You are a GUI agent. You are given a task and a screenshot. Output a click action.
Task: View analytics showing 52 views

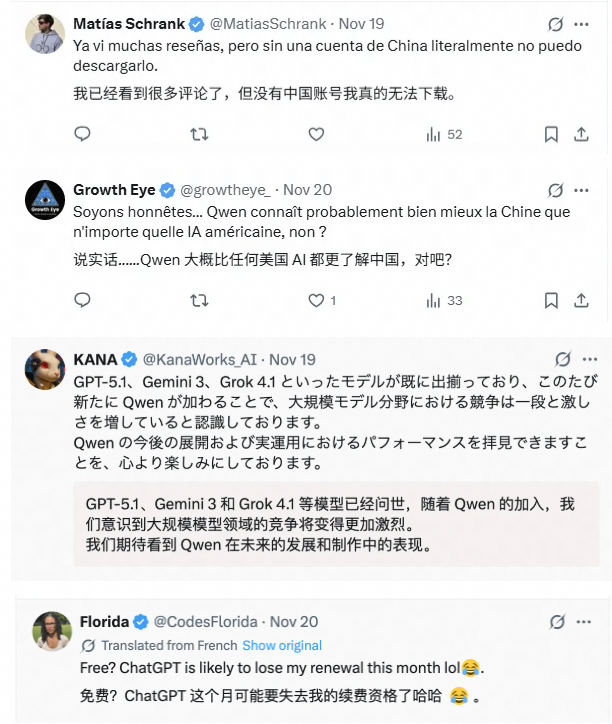pos(444,134)
